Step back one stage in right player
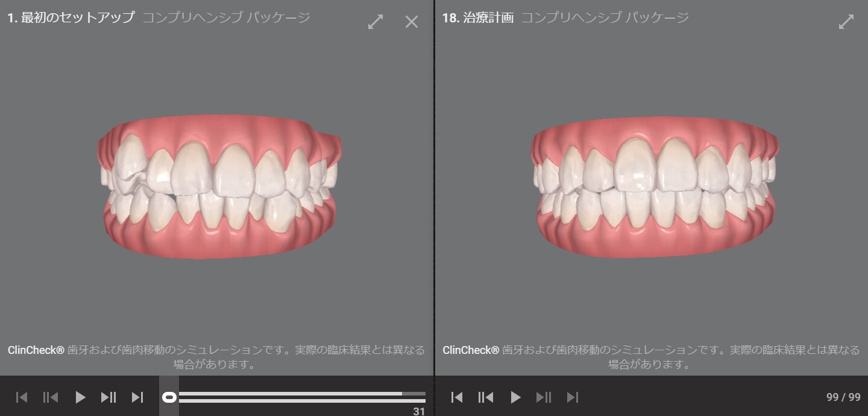Viewport: 868px width, 416px height. click(486, 397)
